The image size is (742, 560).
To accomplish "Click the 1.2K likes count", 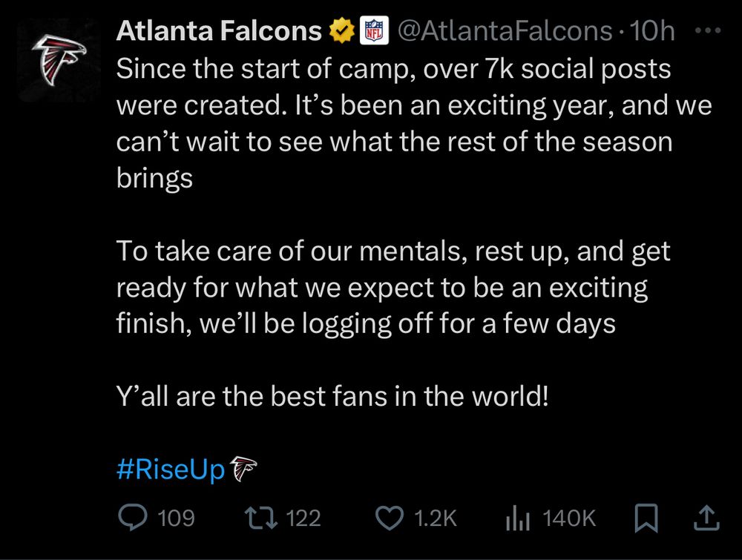I will (x=436, y=518).
